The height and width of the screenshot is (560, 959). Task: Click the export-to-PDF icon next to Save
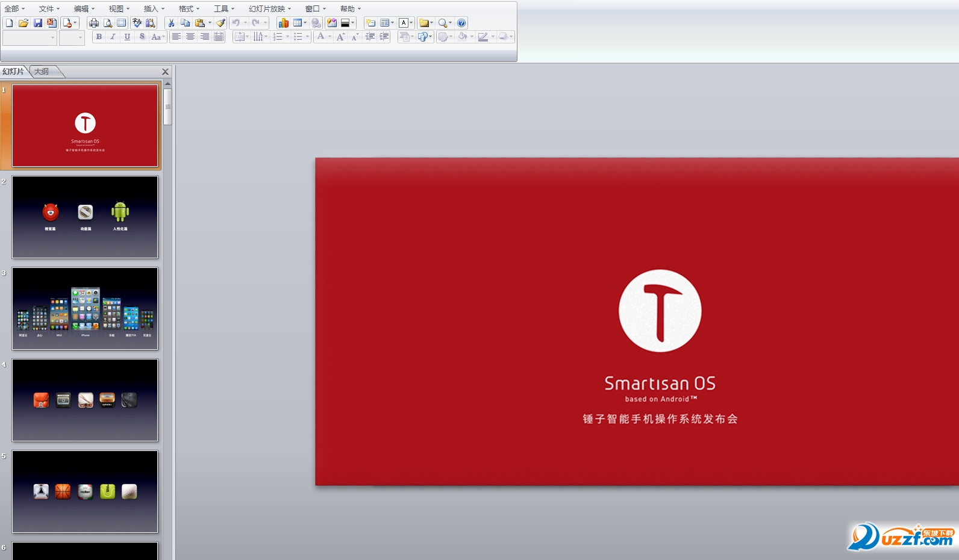pyautogui.click(x=52, y=23)
